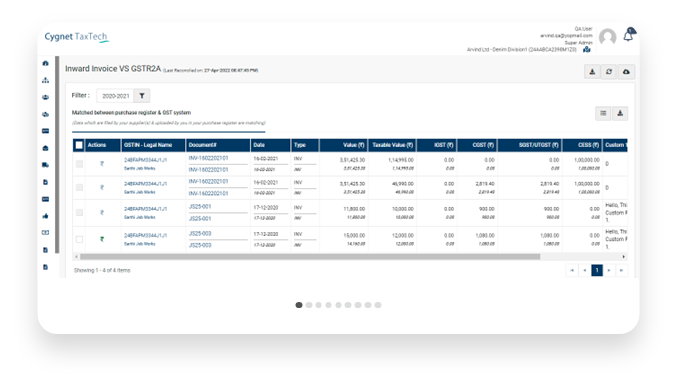Click rupee action icon for JS25-001 row
Viewport: 677px width, 387px height.
(x=102, y=213)
